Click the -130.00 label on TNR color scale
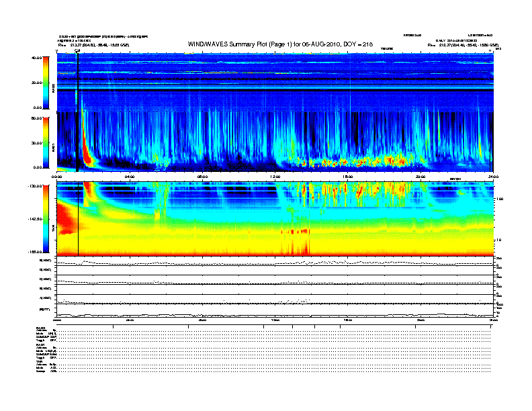 coord(35,186)
